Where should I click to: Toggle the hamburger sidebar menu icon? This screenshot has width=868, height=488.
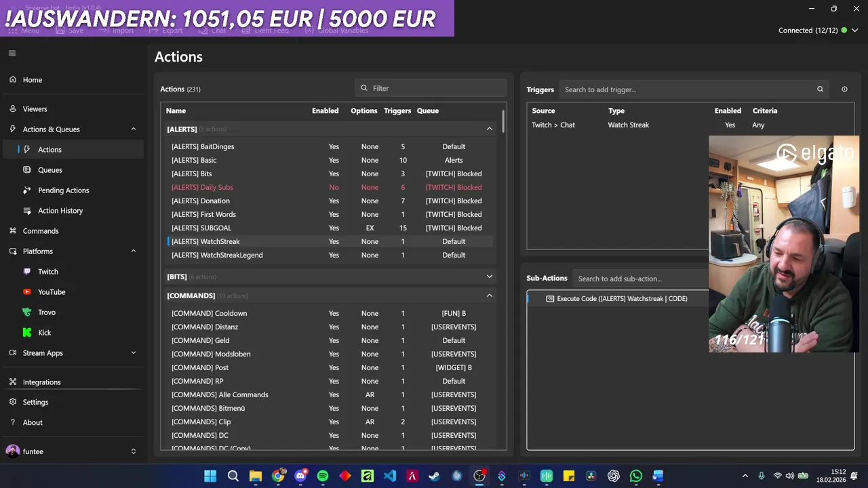click(x=12, y=53)
